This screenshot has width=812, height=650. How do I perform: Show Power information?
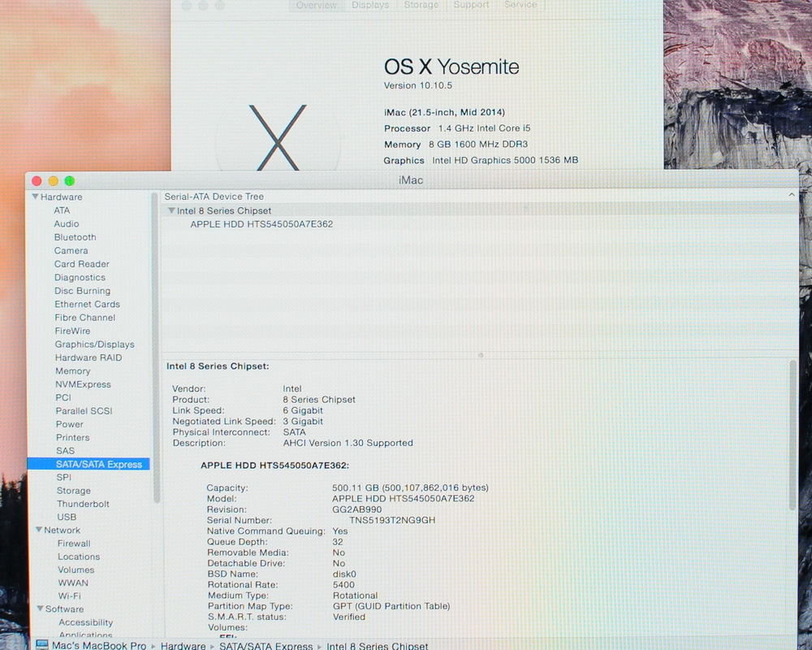(69, 424)
